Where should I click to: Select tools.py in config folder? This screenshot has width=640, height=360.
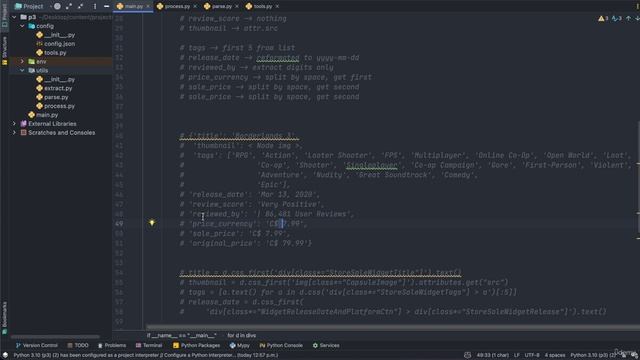(55, 53)
